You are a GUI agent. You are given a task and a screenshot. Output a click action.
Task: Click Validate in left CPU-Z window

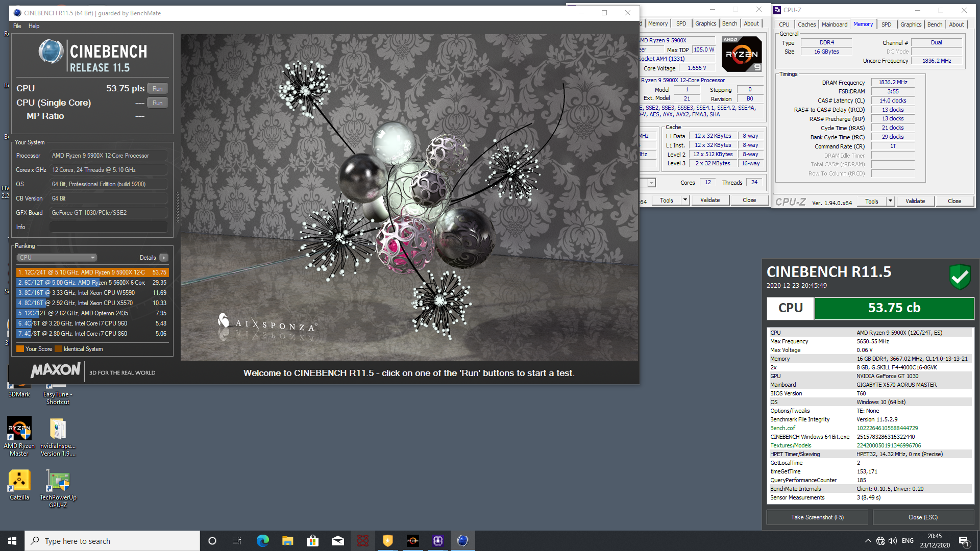pos(709,200)
